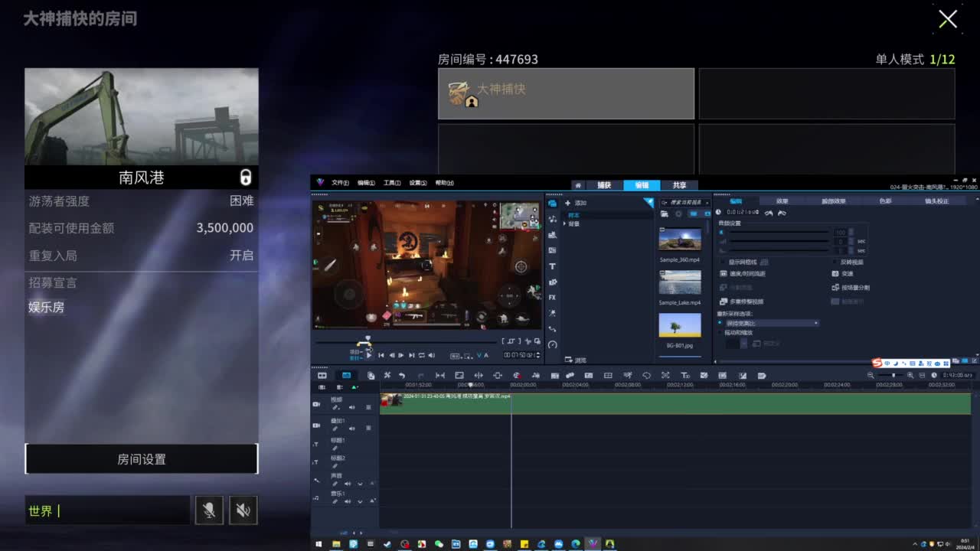980x551 pixels.
Task: Toggle repeat playback in preview
Action: click(x=421, y=355)
